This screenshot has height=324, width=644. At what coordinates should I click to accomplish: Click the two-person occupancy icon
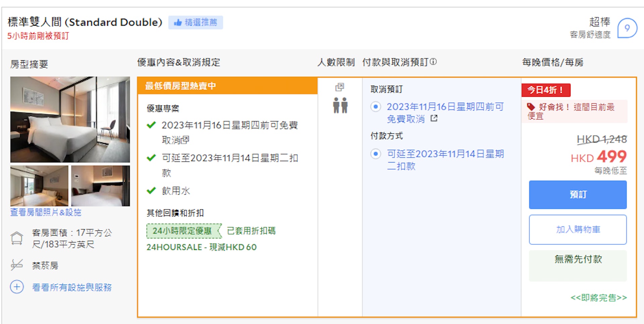340,105
